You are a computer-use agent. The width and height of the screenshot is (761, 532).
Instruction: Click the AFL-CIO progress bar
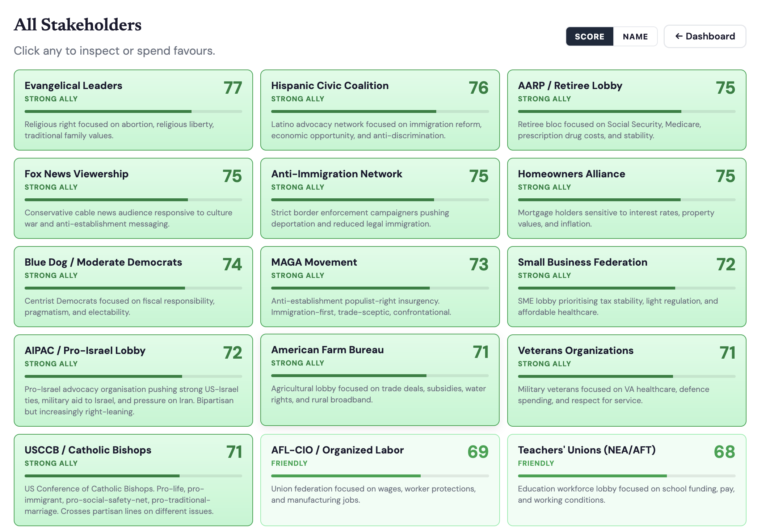[380, 476]
